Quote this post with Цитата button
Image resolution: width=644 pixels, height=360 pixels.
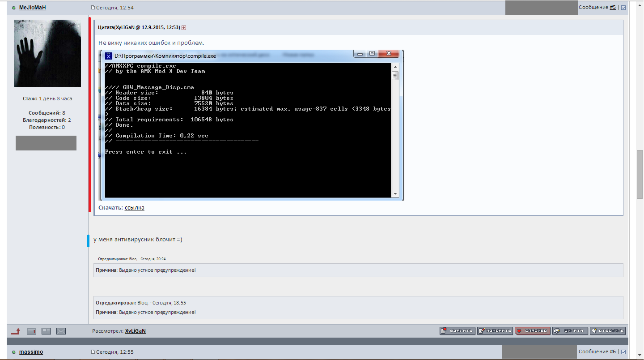click(570, 331)
